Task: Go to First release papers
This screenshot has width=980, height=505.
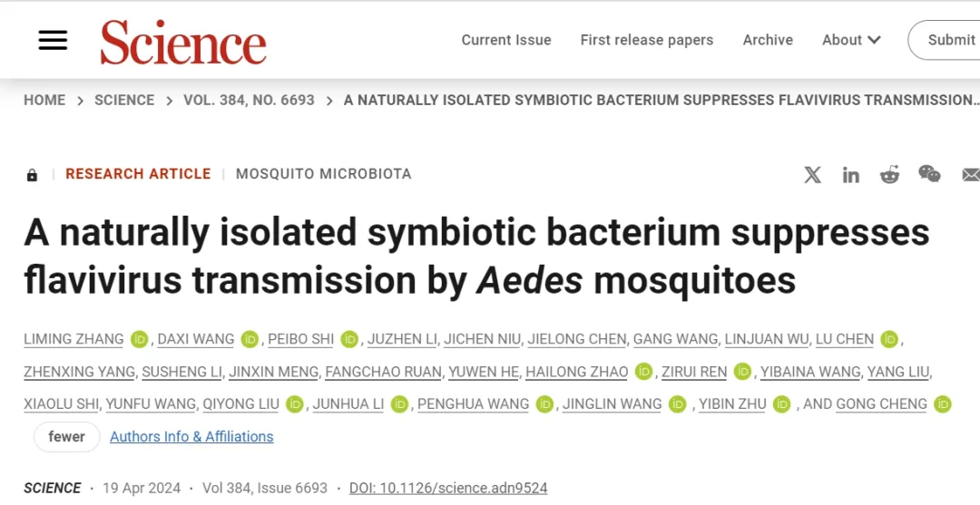Action: pos(647,40)
